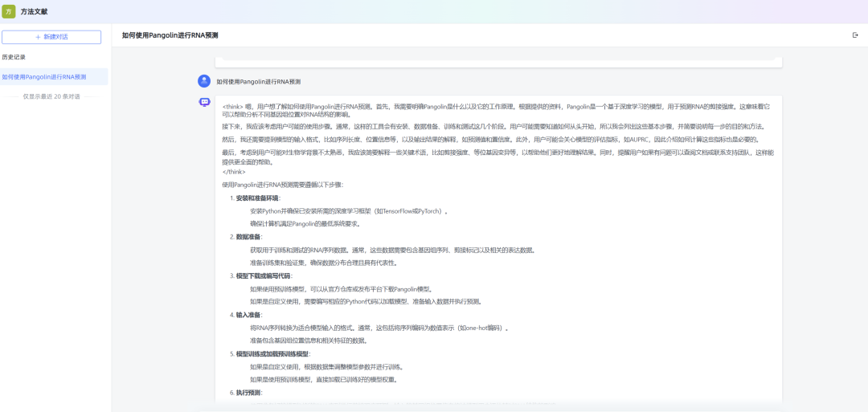Click the 方法文献 app title
Image resolution: width=868 pixels, height=412 pixels.
pyautogui.click(x=35, y=11)
